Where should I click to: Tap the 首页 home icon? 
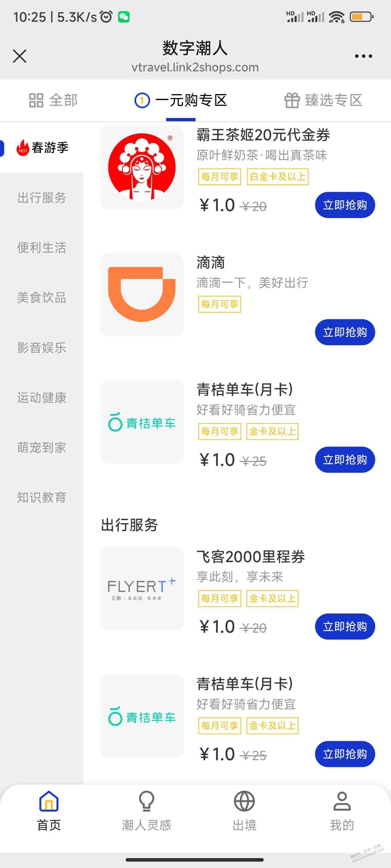pos(49,801)
